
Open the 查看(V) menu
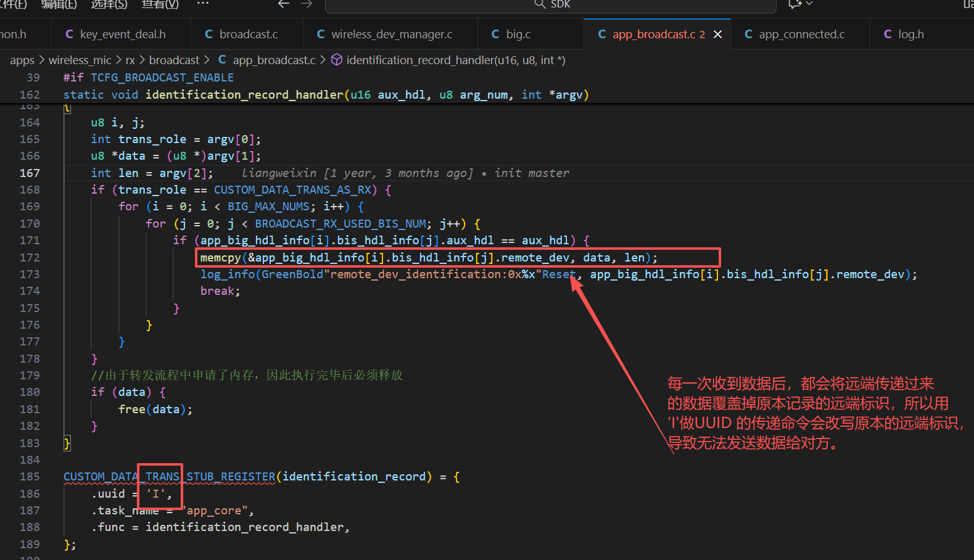[x=160, y=4]
